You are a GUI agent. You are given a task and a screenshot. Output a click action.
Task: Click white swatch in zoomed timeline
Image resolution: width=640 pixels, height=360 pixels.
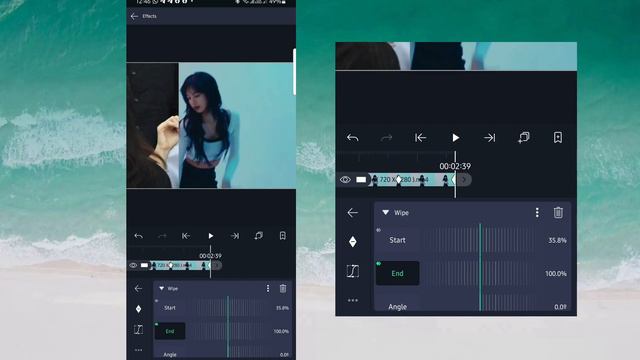(x=361, y=180)
